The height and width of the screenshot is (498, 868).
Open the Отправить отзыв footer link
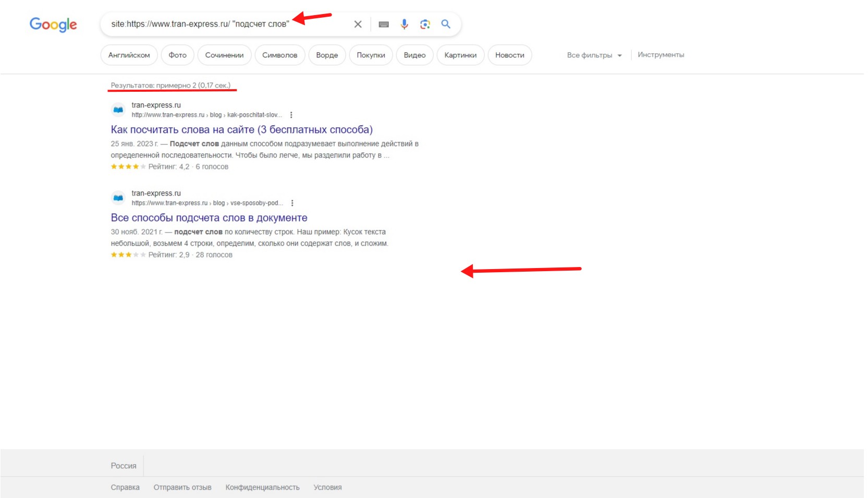click(x=182, y=487)
